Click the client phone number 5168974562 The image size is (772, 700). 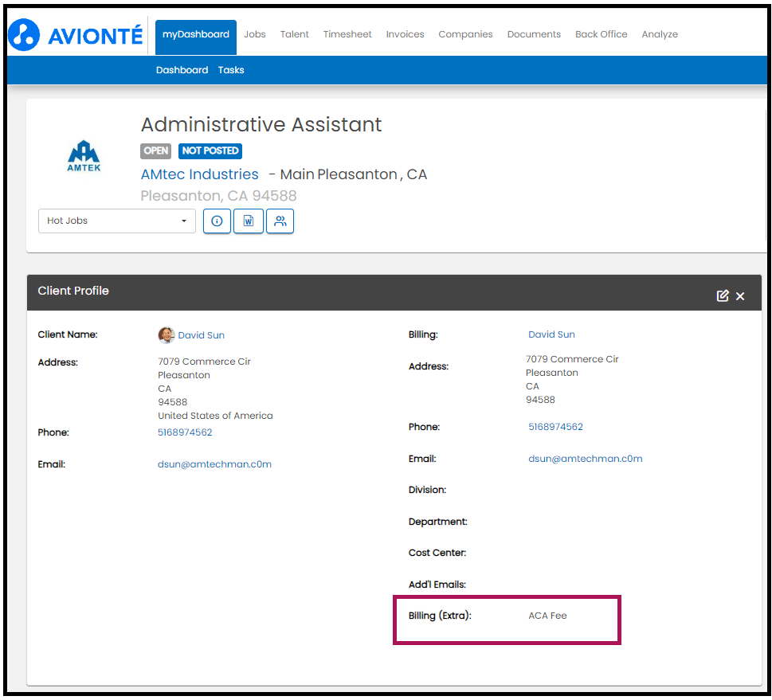(x=185, y=432)
